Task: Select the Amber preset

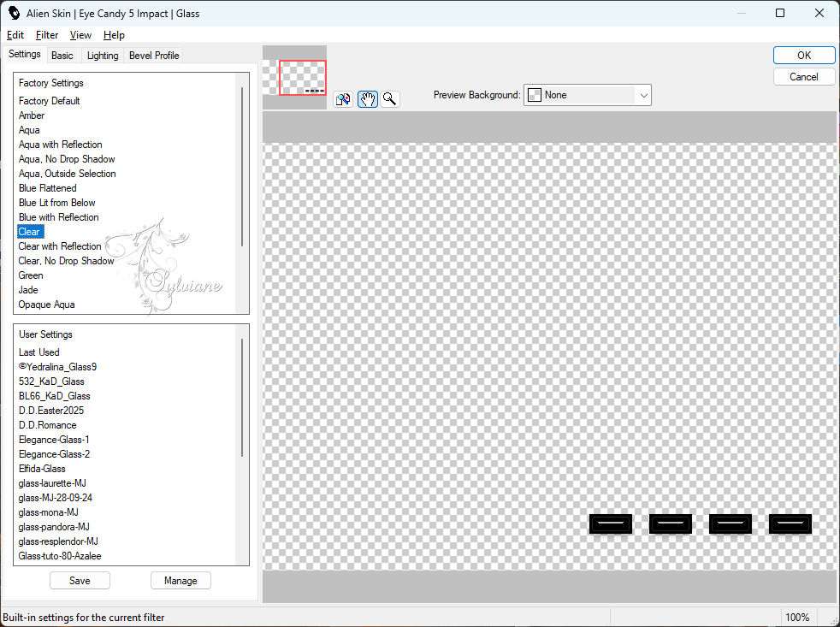Action: pyautogui.click(x=32, y=115)
